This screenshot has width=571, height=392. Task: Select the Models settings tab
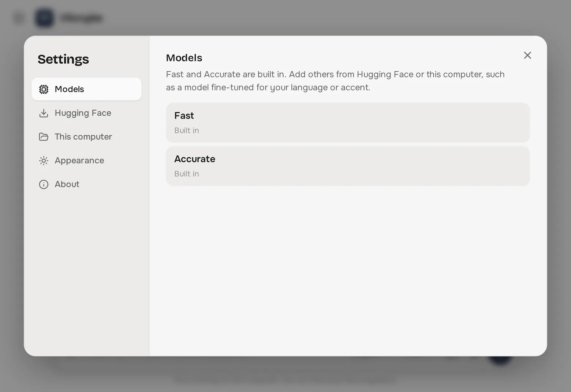86,89
